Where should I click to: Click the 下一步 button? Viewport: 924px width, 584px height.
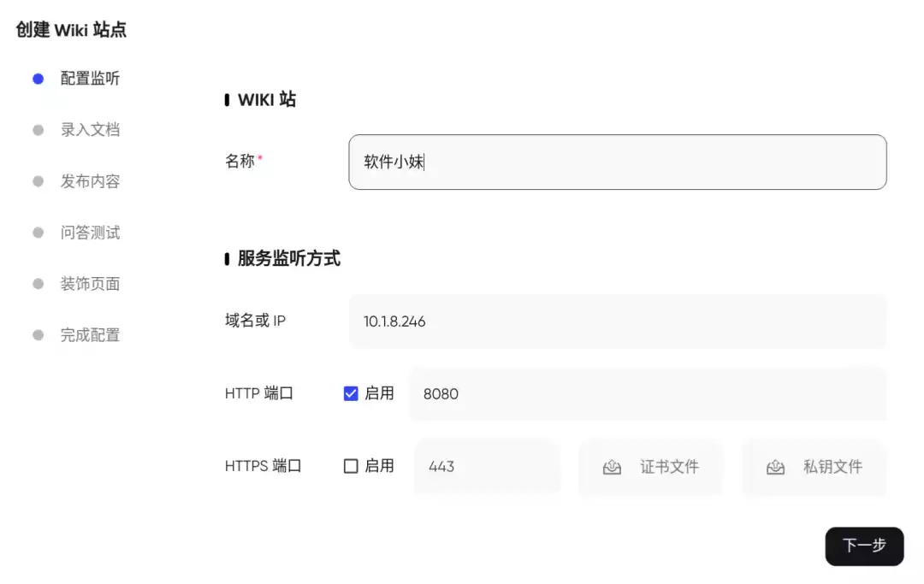click(x=864, y=546)
